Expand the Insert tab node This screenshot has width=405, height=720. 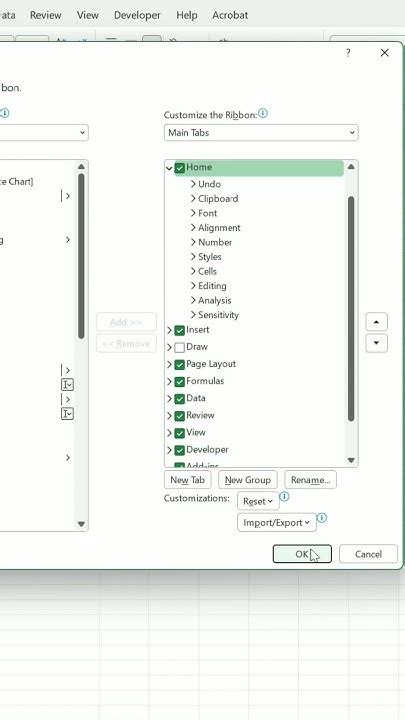[169, 330]
